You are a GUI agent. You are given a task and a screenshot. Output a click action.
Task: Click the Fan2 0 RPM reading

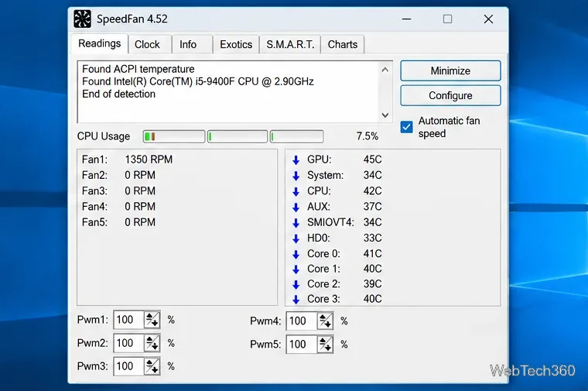click(140, 175)
